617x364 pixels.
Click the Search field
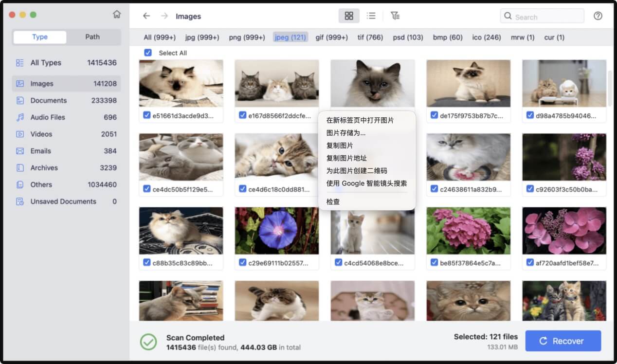[x=542, y=16]
